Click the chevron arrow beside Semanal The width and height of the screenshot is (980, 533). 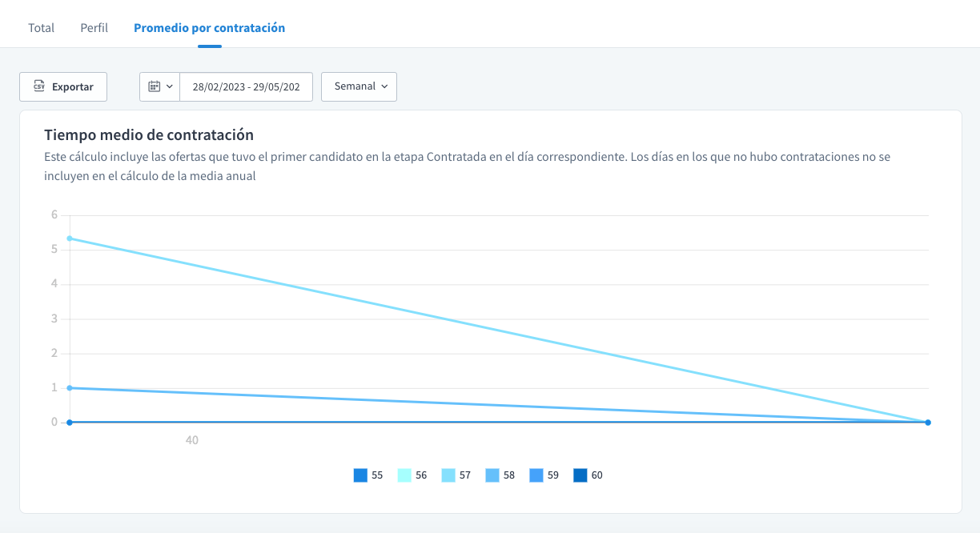click(384, 86)
